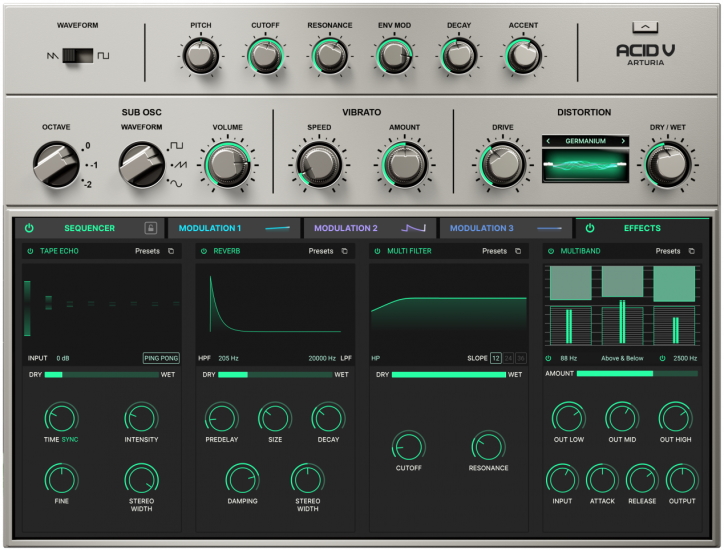Open the Reverb effect type selector
The image size is (724, 550).
click(227, 251)
